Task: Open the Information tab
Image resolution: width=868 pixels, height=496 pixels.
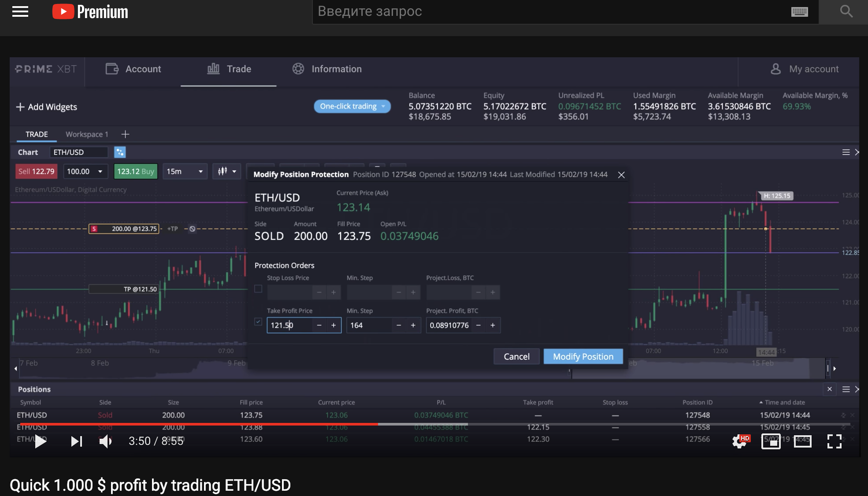Action: coord(327,69)
